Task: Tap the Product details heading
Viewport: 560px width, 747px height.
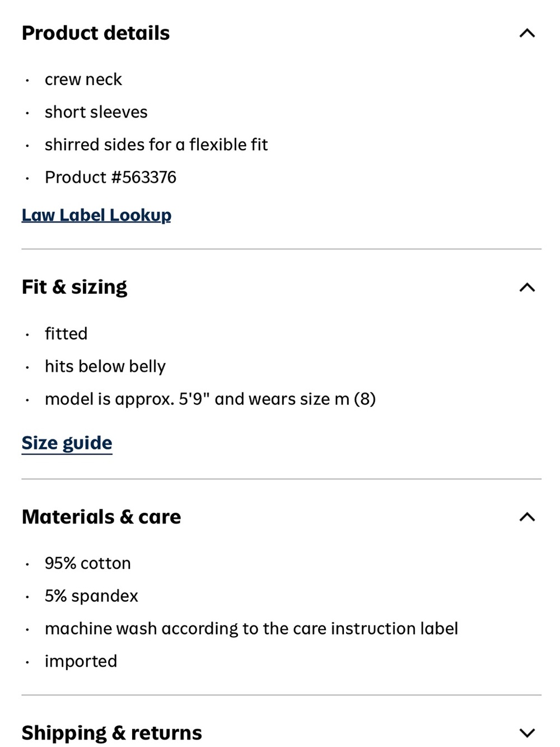Action: (x=96, y=33)
